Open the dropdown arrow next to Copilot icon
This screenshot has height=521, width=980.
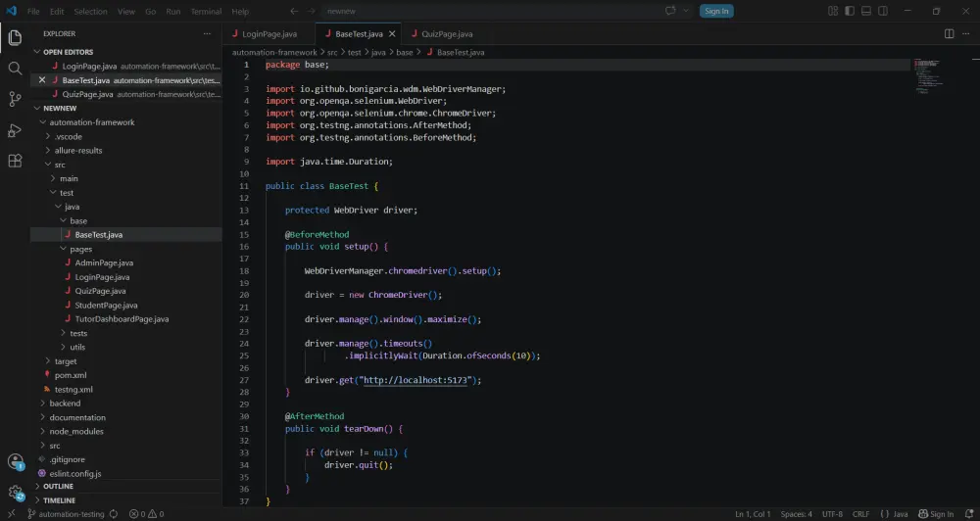click(686, 11)
